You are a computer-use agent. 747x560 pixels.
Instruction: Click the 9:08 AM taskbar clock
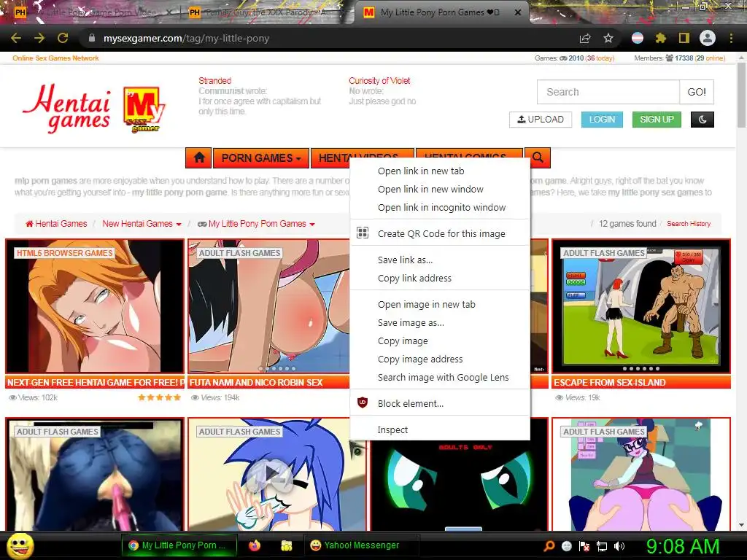[682, 547]
